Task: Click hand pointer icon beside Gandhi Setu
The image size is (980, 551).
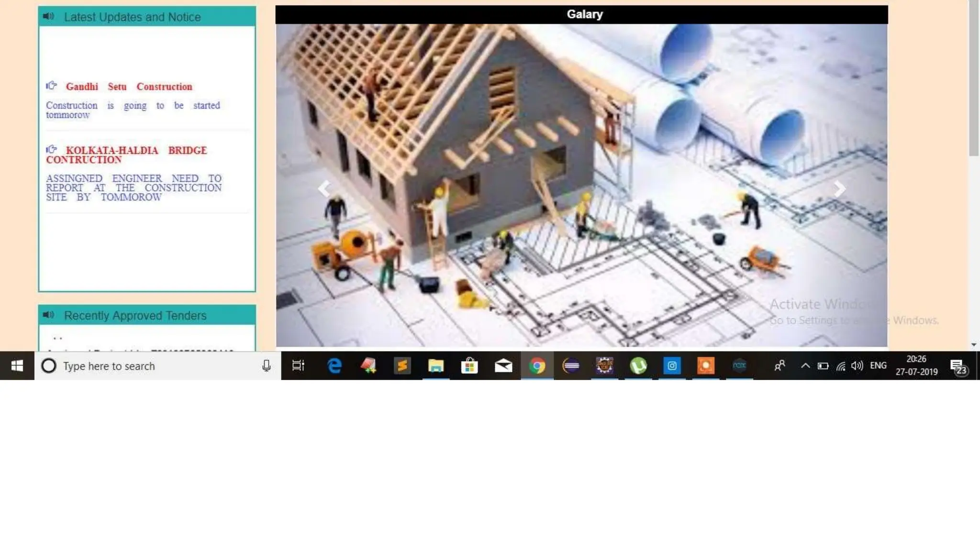Action: [51, 86]
